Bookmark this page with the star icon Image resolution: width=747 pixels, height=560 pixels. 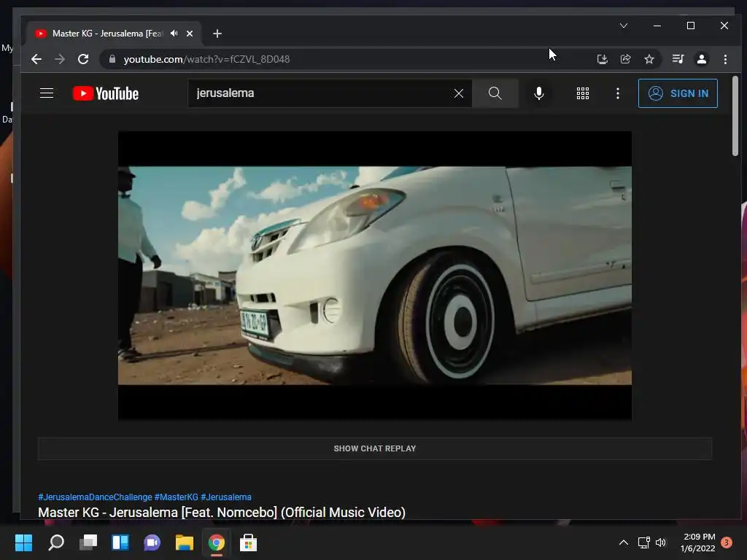[x=649, y=59]
